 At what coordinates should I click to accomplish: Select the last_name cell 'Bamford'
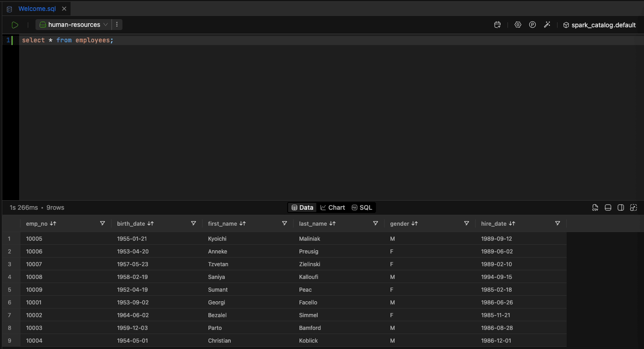(x=339, y=328)
